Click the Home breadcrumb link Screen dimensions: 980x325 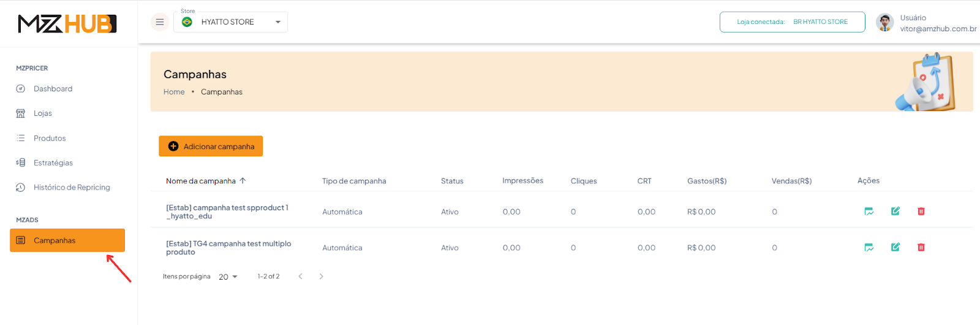174,92
